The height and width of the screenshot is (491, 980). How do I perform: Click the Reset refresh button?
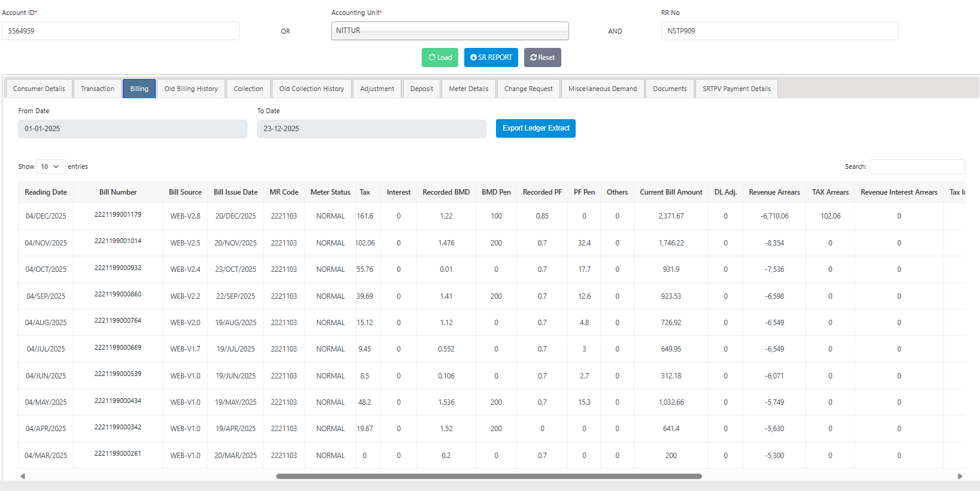tap(542, 57)
